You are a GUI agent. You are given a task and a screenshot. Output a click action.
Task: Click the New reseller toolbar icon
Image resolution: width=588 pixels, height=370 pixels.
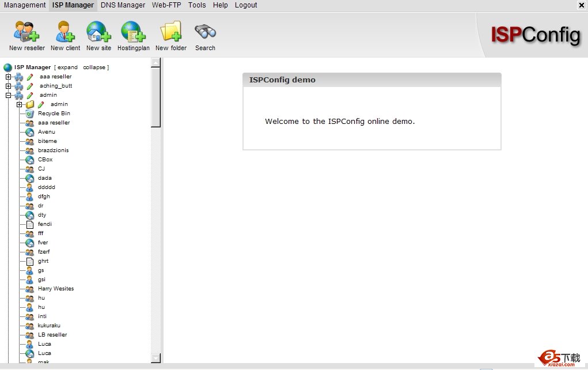(26, 31)
